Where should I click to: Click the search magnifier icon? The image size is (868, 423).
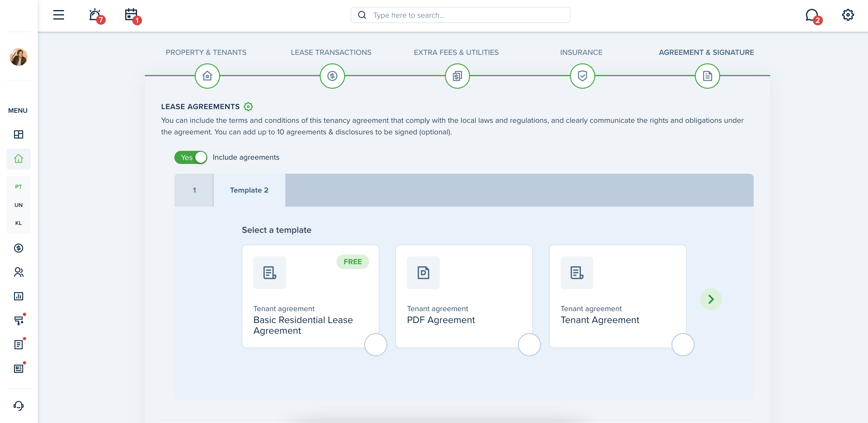[x=362, y=15]
